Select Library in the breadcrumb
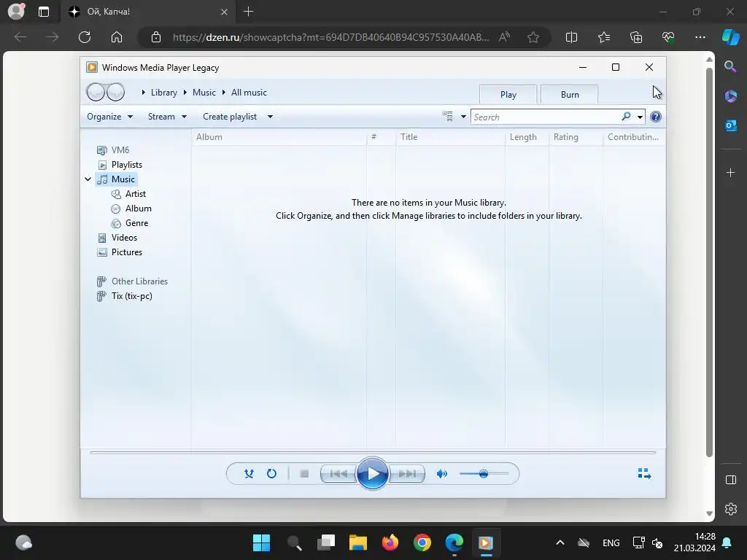Screen dimensions: 747x560 164,93
